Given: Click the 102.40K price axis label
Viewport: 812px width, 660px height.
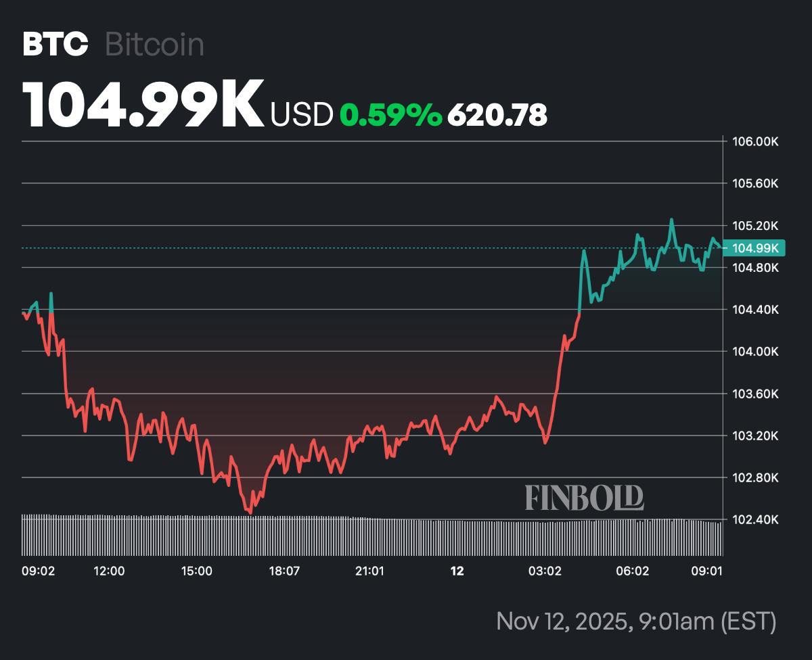Looking at the screenshot, I should coord(755,519).
